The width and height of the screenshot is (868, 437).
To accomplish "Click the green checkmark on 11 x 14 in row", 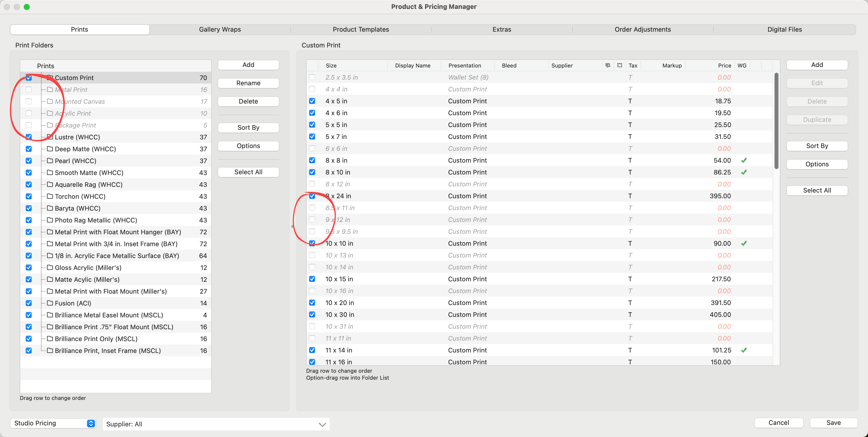I will click(744, 350).
